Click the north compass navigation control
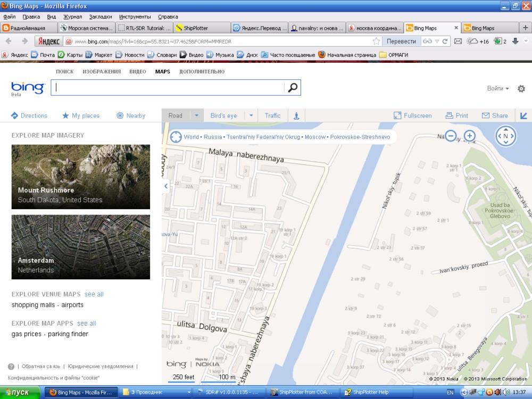The height and width of the screenshot is (399, 532). (x=505, y=136)
